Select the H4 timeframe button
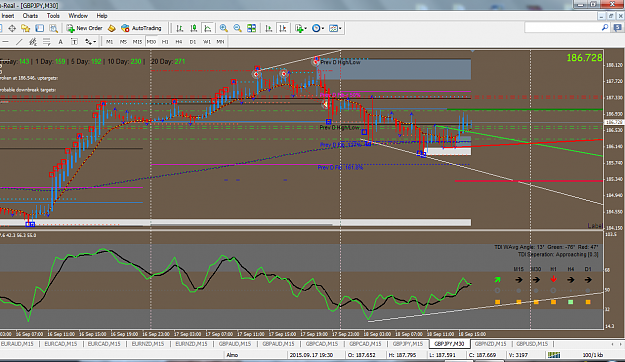 click(179, 41)
